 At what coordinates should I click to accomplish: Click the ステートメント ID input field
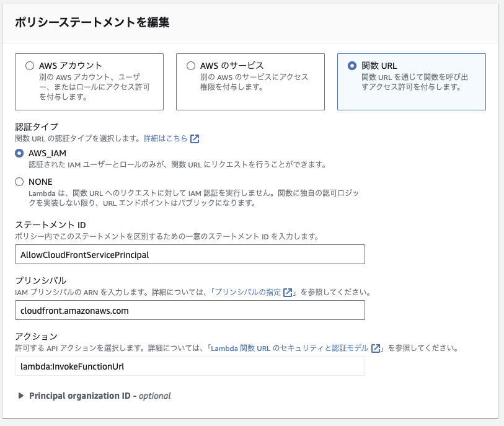190,254
